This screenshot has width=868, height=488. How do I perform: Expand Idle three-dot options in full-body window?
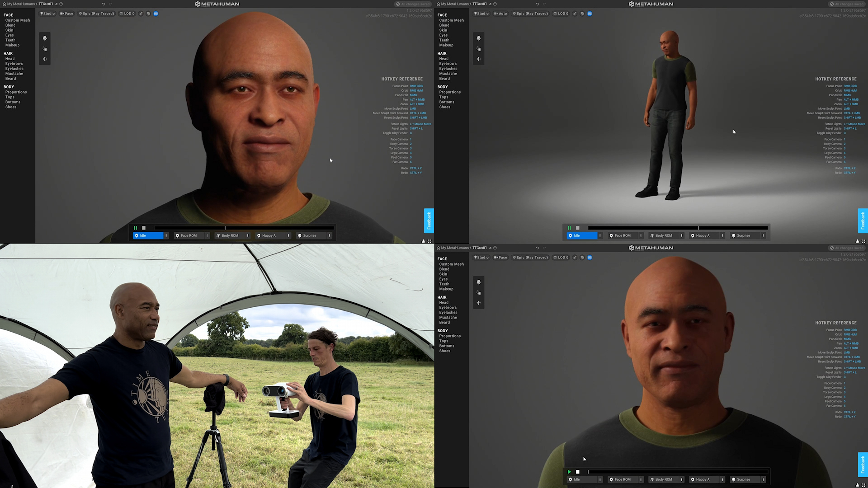tap(600, 236)
